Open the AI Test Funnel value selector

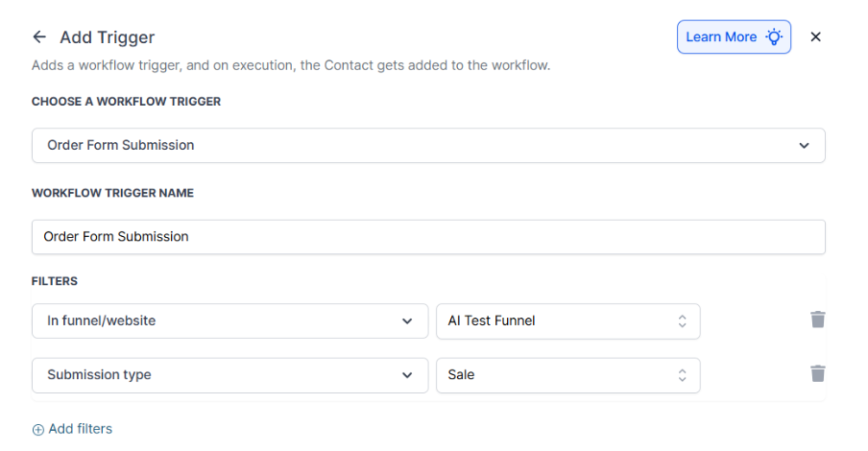click(557, 321)
